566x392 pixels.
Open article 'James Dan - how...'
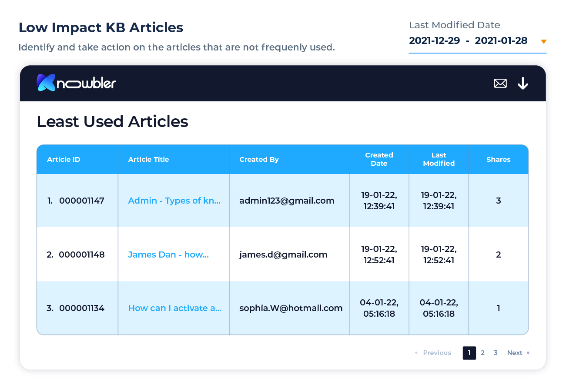[168, 255]
